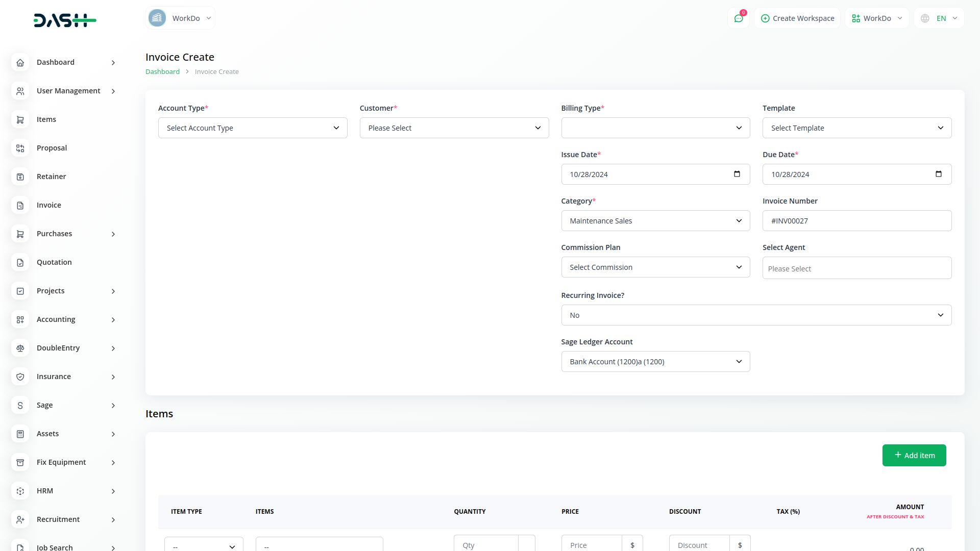Click the globe language icon
This screenshot has width=980, height=551.
point(925,18)
